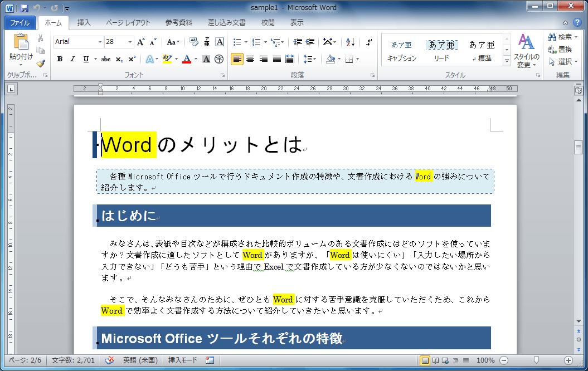Open the Paragraph dialog launcher
The height and width of the screenshot is (371, 588).
click(x=372, y=75)
